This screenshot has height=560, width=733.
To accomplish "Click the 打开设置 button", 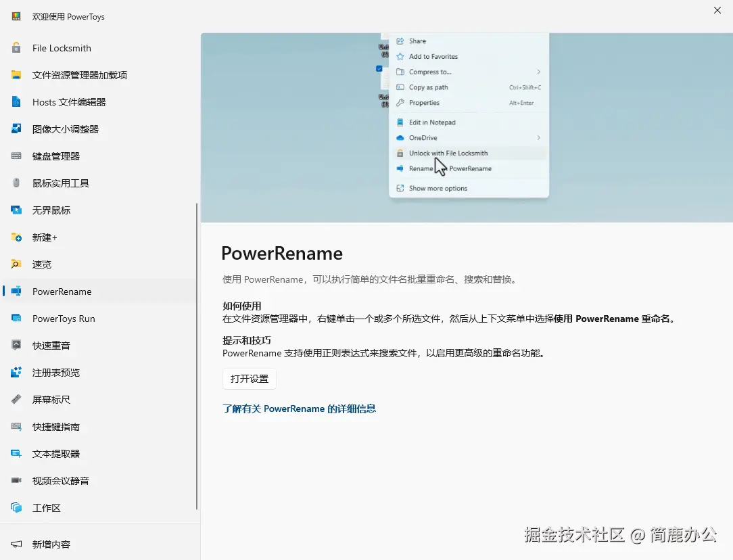I will pos(250,379).
